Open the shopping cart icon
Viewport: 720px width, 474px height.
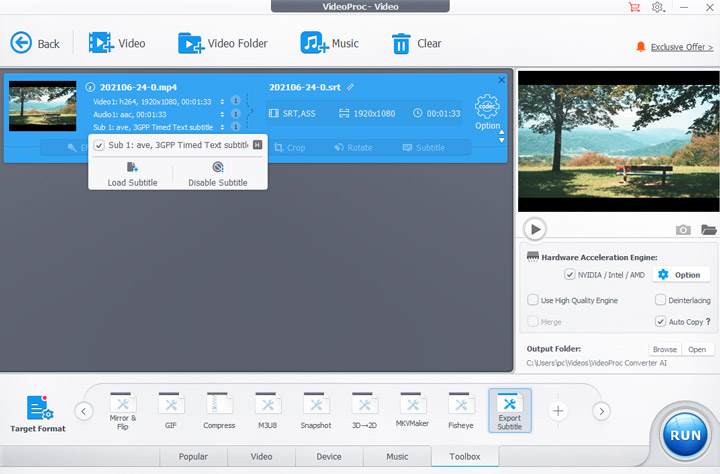click(634, 7)
